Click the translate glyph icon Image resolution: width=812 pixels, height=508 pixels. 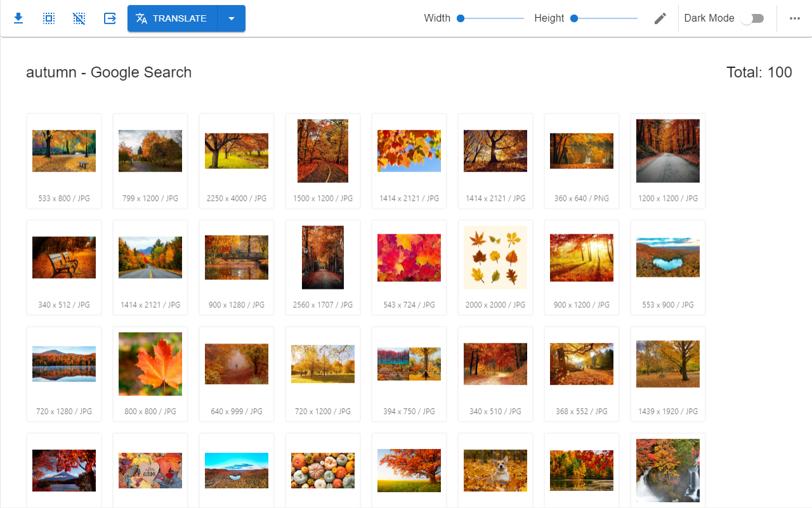click(141, 18)
